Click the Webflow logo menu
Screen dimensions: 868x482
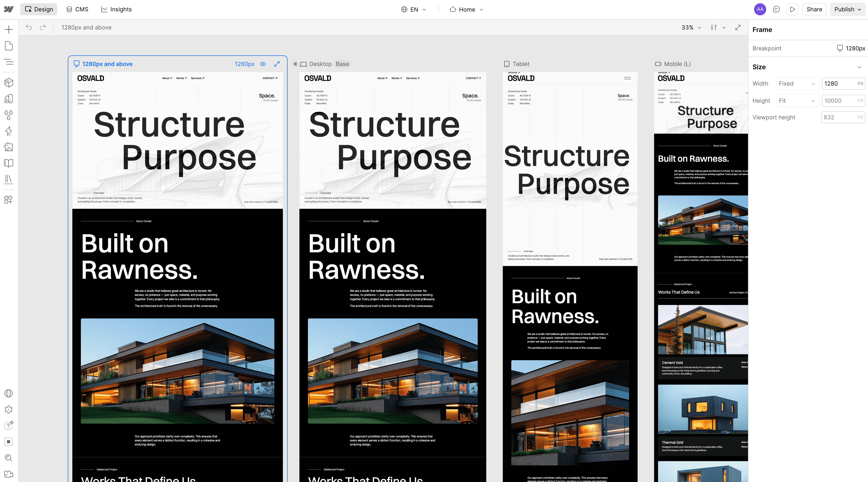click(9, 9)
